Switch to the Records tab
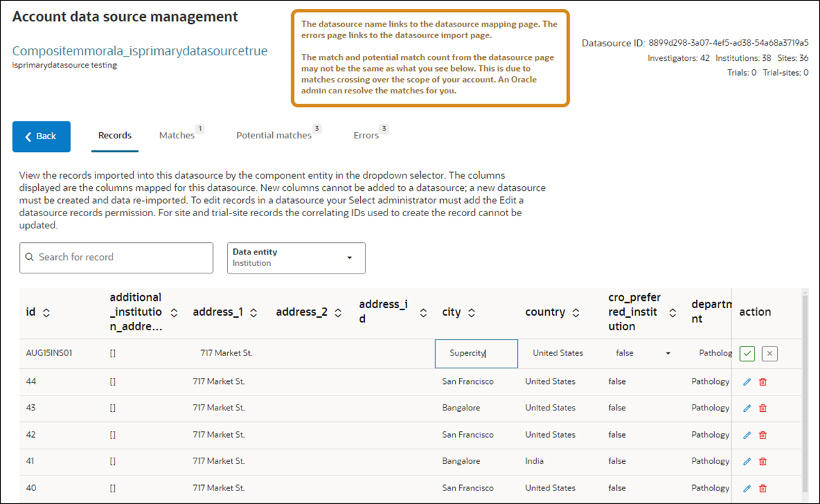The height and width of the screenshot is (504, 820). click(x=115, y=136)
